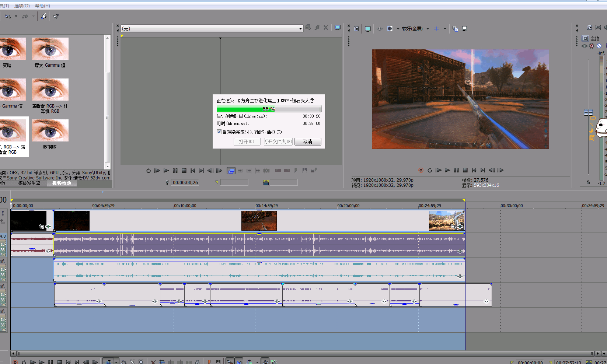Viewport: 607px width, 364px height.
Task: Pause playback in the trimmer window
Action: coord(175,171)
